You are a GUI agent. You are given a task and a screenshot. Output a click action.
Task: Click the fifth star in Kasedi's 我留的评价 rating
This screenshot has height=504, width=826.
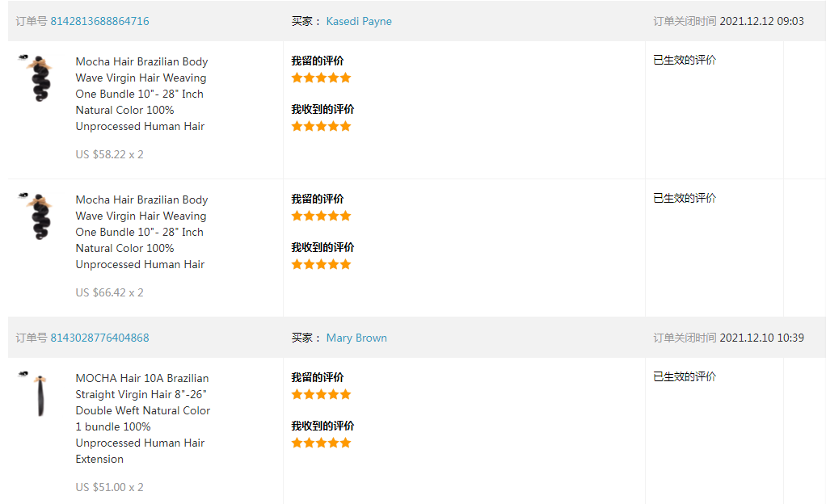coord(346,77)
